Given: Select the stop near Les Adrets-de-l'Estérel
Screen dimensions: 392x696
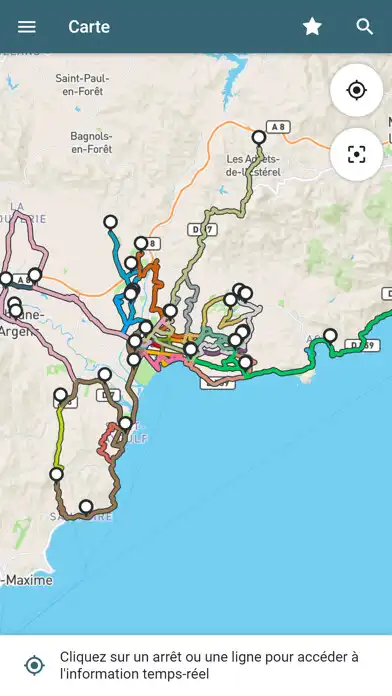Looking at the screenshot, I should (259, 137).
